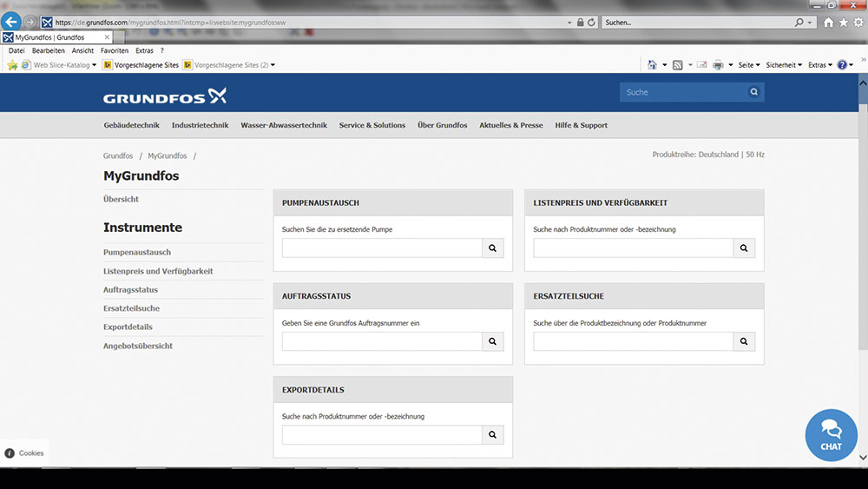This screenshot has width=868, height=489.
Task: Open Über Grundfos navigation item
Action: point(443,125)
